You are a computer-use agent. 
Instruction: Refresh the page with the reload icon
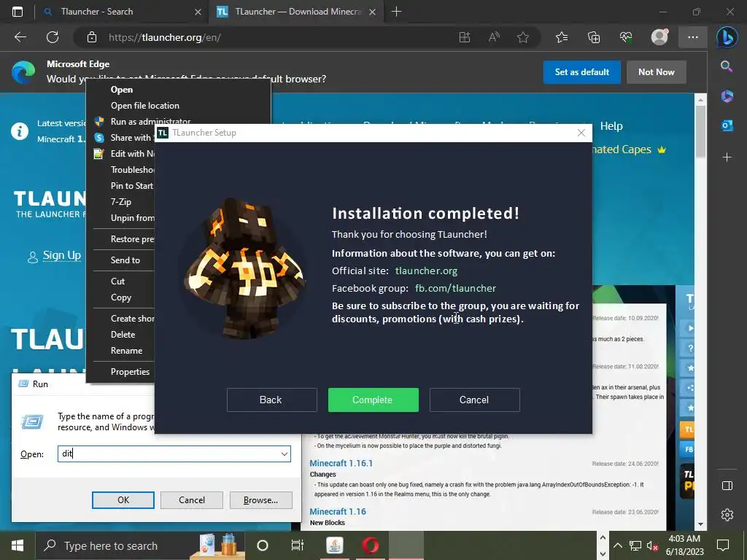53,37
